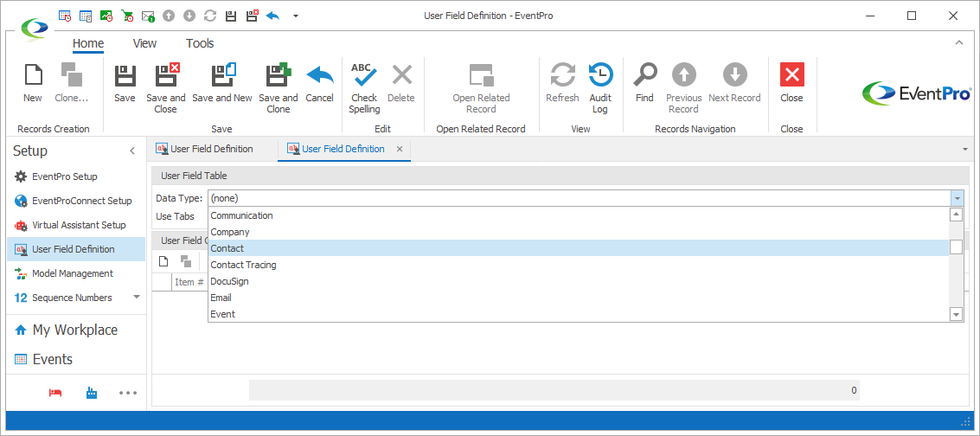Refresh the view from ribbon
Viewport: 980px width, 436px height.
pos(562,75)
